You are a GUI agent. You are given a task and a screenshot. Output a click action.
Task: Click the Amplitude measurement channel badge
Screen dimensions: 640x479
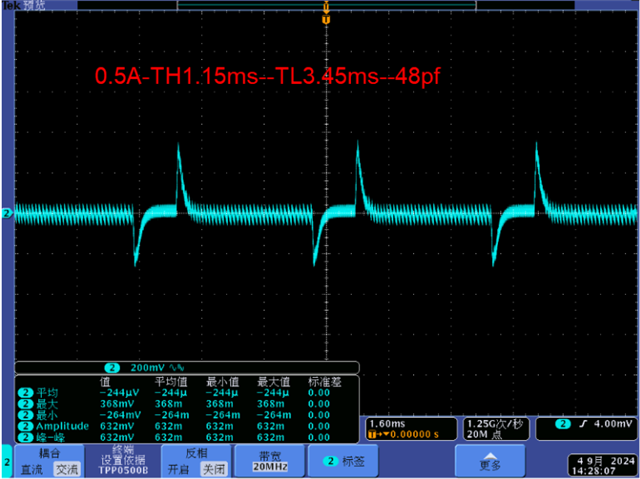coord(25,426)
